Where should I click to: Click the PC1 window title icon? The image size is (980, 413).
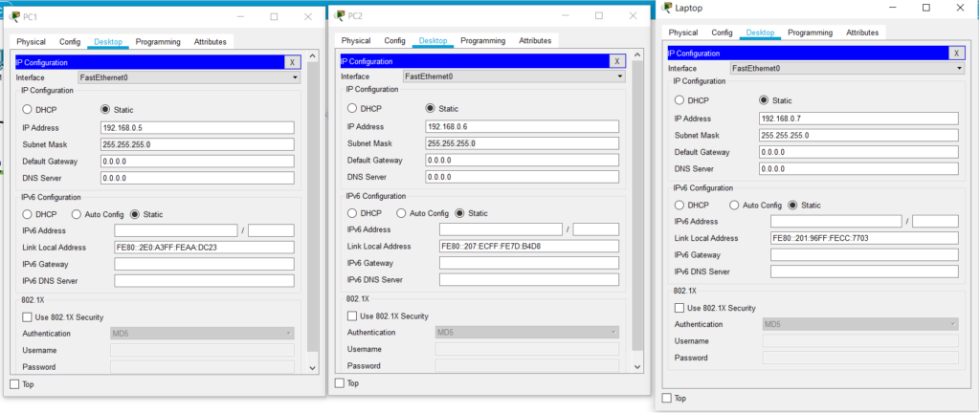[14, 16]
